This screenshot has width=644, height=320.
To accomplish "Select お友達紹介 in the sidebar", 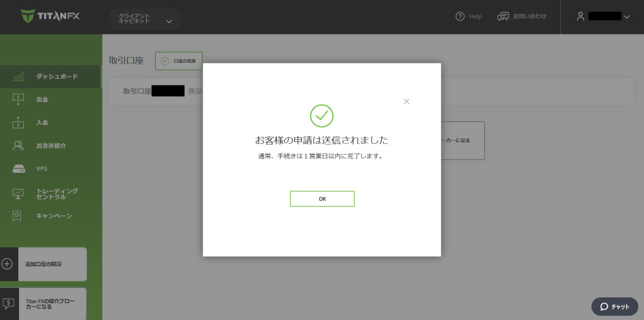I will pyautogui.click(x=50, y=146).
